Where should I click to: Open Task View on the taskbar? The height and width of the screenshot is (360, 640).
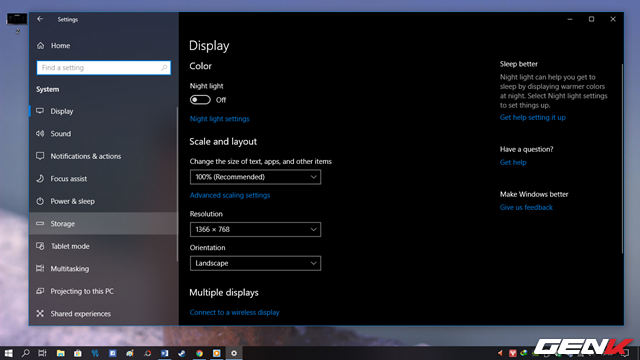point(42,353)
